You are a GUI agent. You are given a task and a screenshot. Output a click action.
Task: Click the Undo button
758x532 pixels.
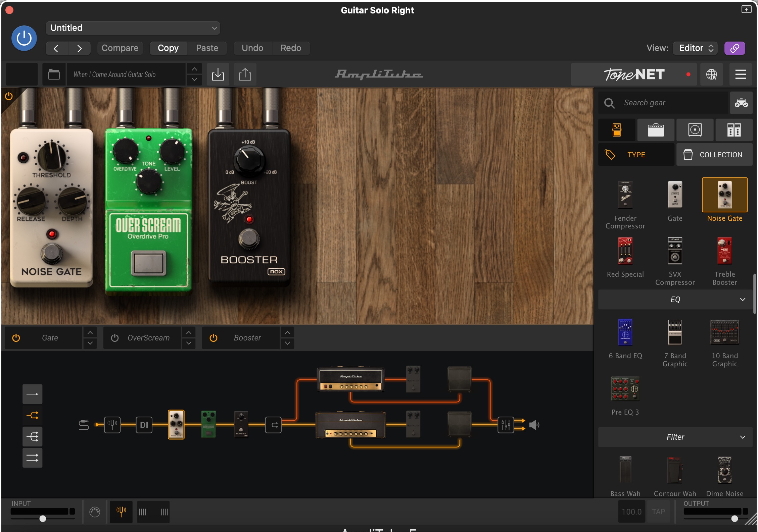[252, 48]
